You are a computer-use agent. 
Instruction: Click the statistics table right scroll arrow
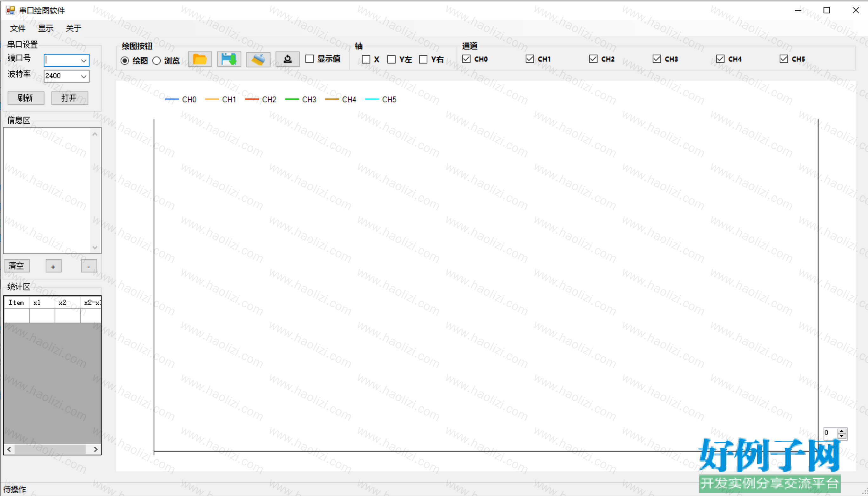coord(96,449)
